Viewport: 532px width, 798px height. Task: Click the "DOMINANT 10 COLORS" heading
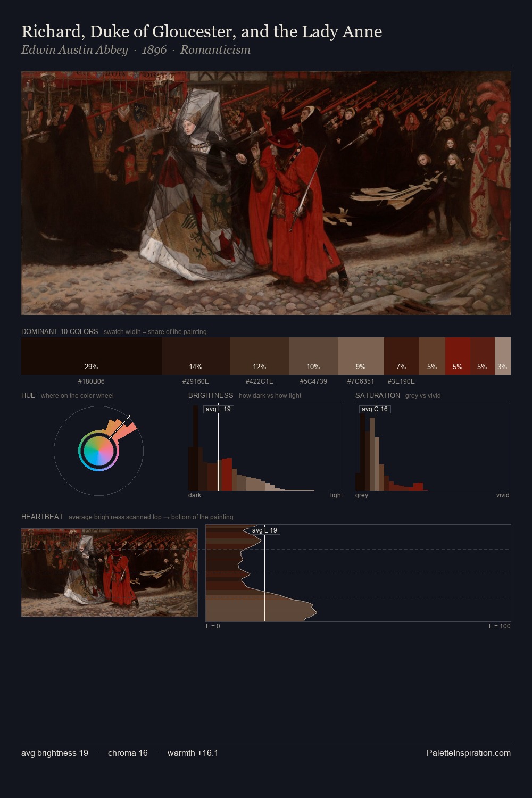[x=60, y=331]
